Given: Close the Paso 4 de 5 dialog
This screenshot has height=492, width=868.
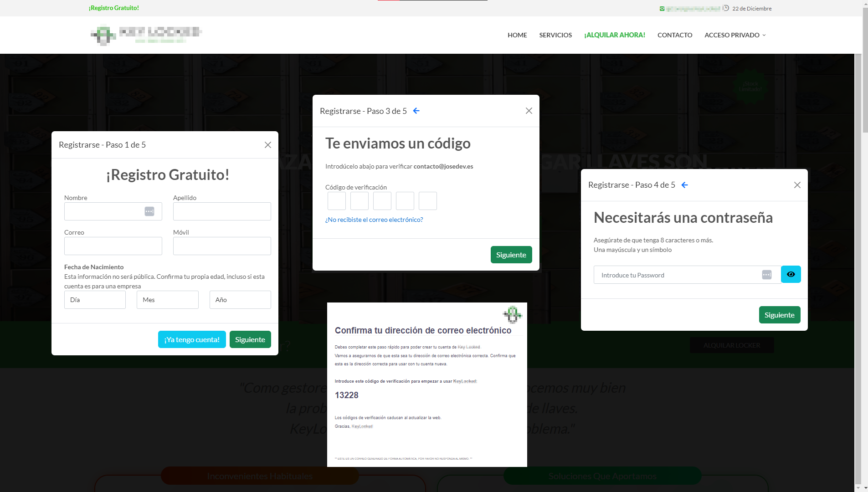Looking at the screenshot, I should click(x=797, y=185).
